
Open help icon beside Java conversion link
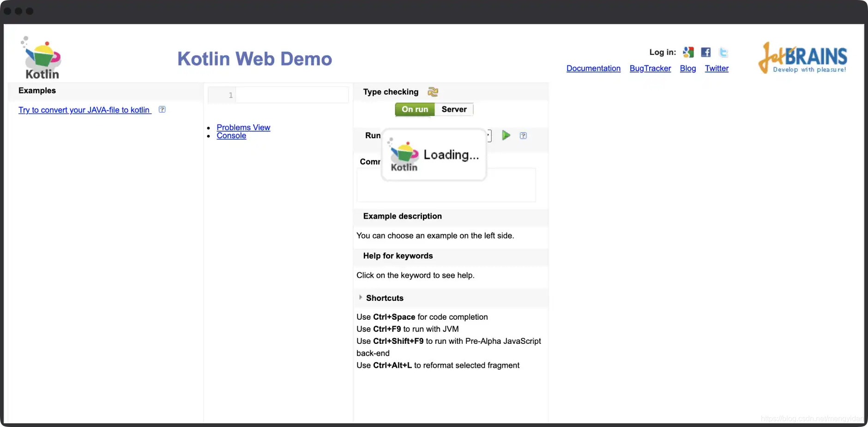[x=162, y=110]
